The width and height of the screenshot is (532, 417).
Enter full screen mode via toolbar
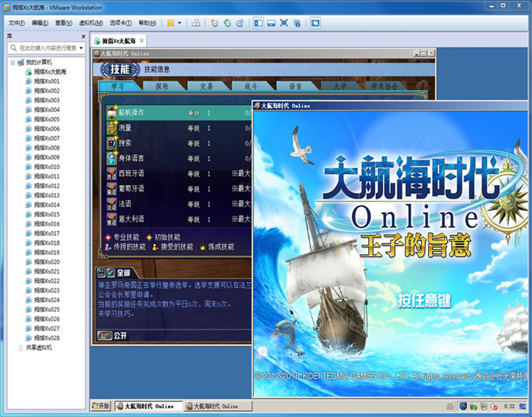(284, 23)
